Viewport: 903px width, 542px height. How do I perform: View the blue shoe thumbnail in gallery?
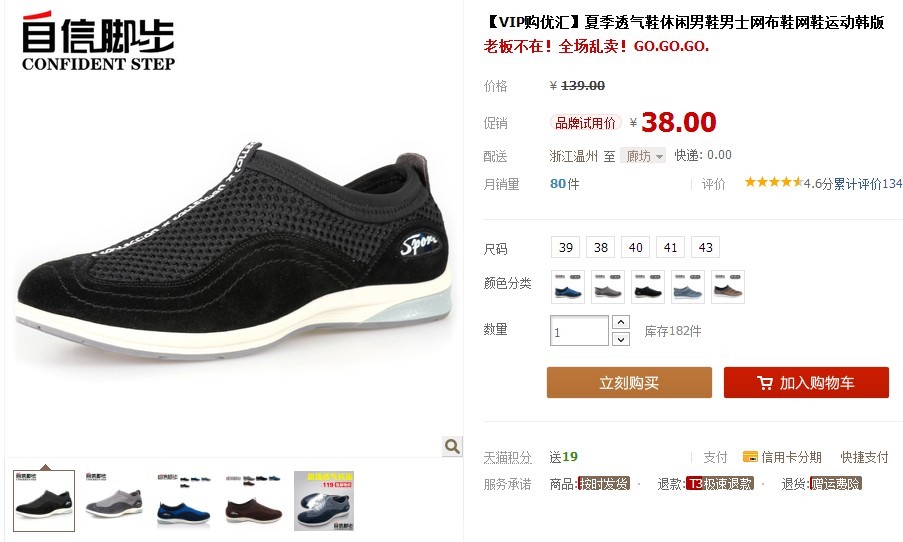[x=184, y=501]
